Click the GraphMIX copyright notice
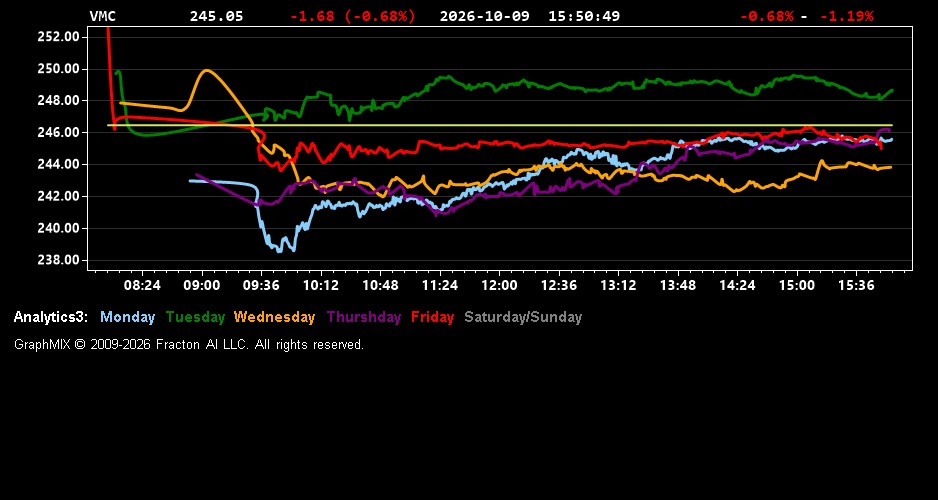938x500 pixels. 189,345
